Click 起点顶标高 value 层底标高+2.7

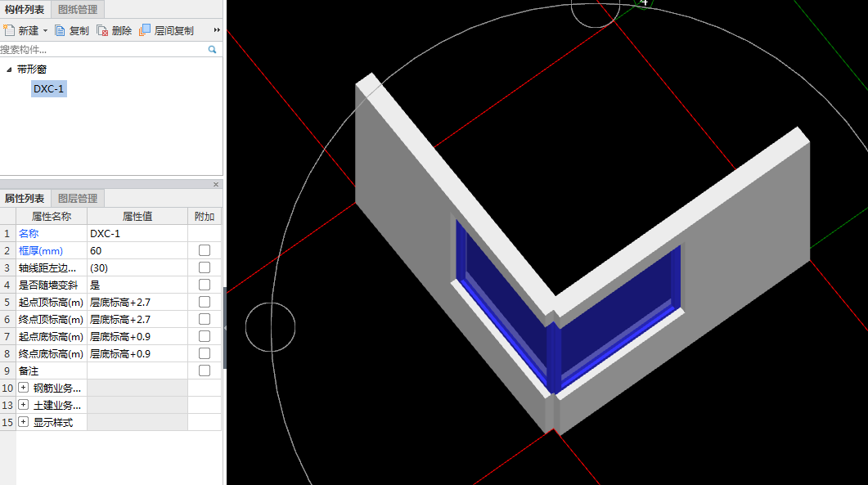(137, 303)
